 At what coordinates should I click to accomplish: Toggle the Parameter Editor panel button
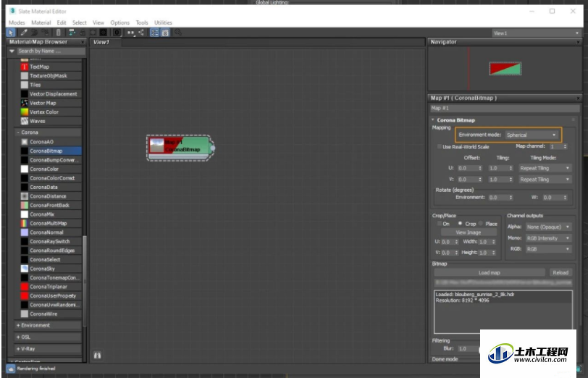coord(165,33)
